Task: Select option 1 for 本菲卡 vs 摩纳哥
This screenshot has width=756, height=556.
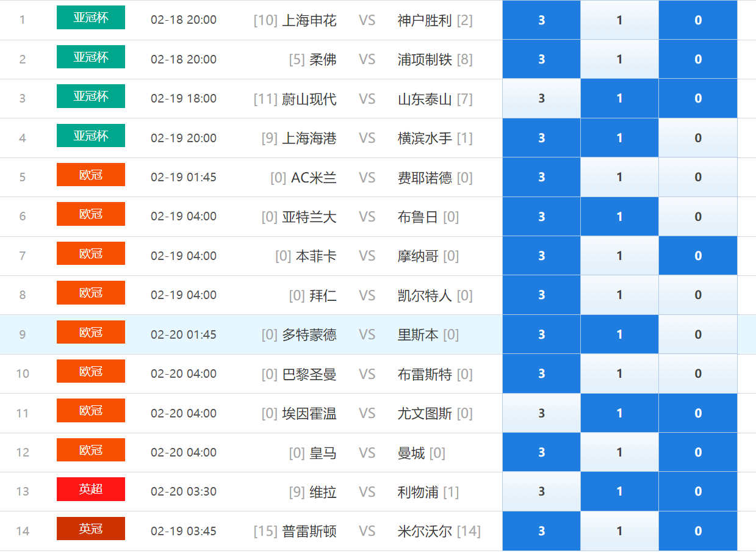Action: coord(619,256)
